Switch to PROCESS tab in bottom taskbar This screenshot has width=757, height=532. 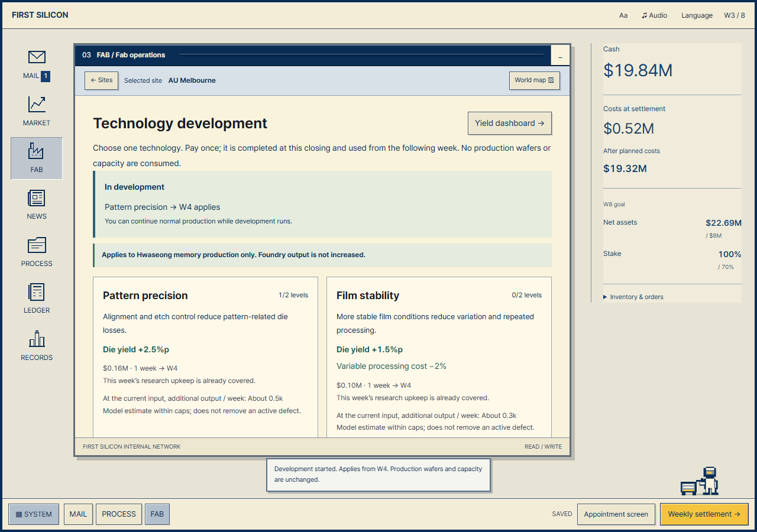tap(119, 514)
